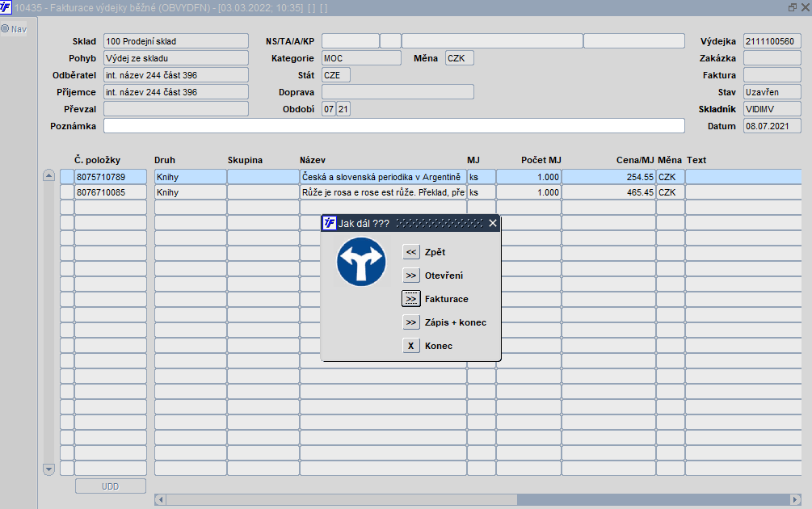Click the horizontal scrollbar right arrow
The image size is (812, 509).
[795, 499]
